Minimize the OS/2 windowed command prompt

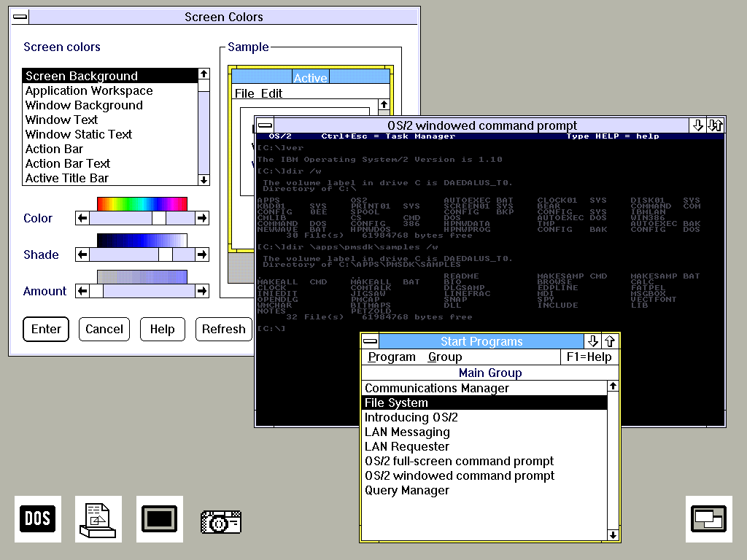pyautogui.click(x=698, y=125)
